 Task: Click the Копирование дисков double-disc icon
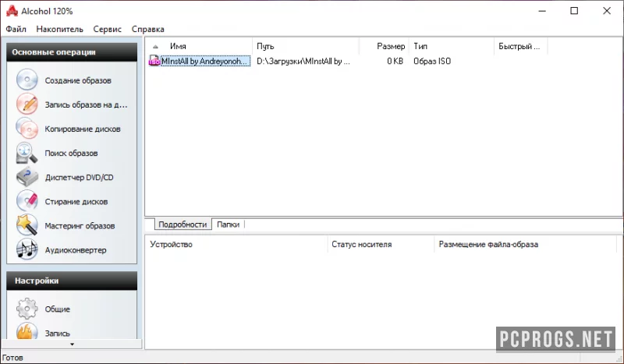click(x=27, y=129)
